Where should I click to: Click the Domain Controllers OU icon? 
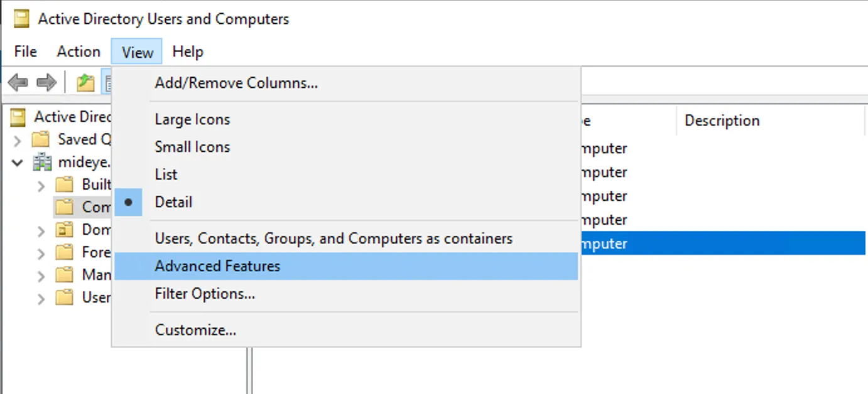tap(65, 230)
